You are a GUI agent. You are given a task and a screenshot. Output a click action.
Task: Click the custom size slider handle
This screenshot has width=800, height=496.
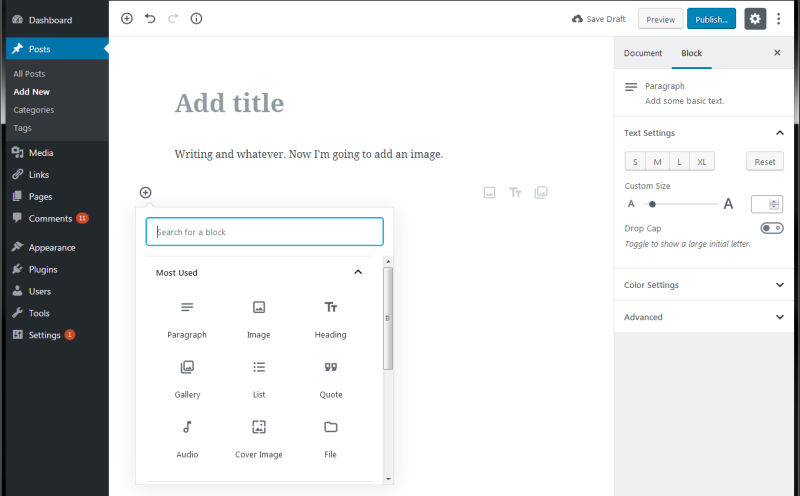[x=652, y=204]
